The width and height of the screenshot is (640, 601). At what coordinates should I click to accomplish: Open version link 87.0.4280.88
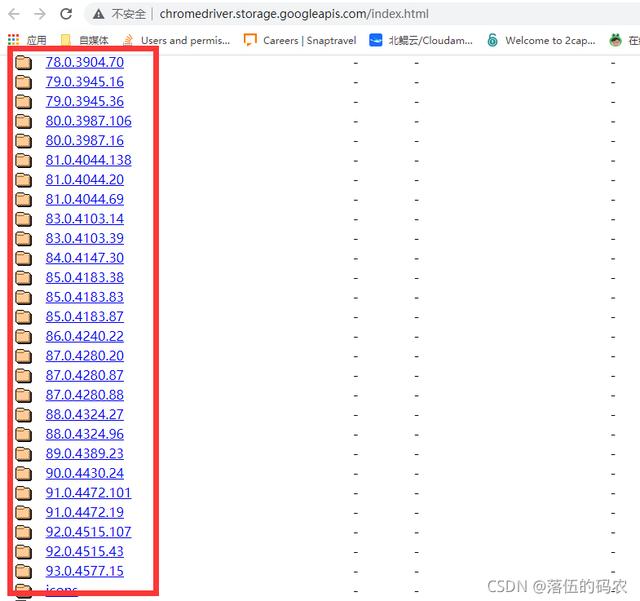(84, 395)
